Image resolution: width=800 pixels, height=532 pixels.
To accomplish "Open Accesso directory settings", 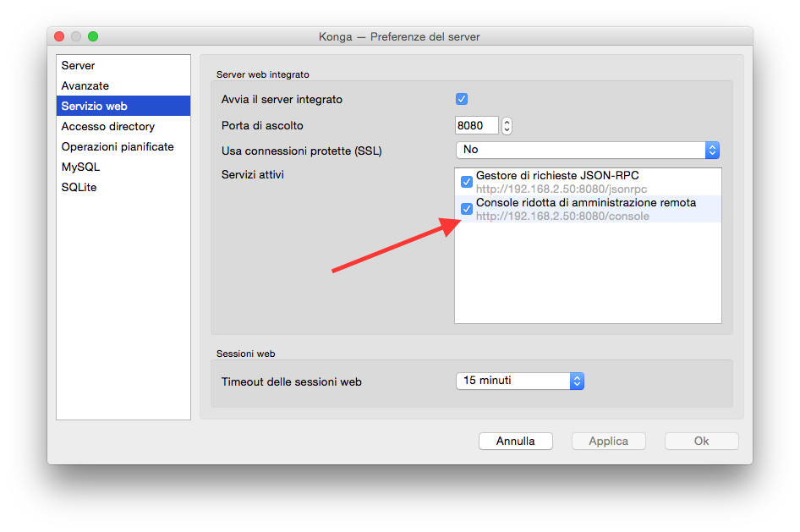I will point(107,127).
